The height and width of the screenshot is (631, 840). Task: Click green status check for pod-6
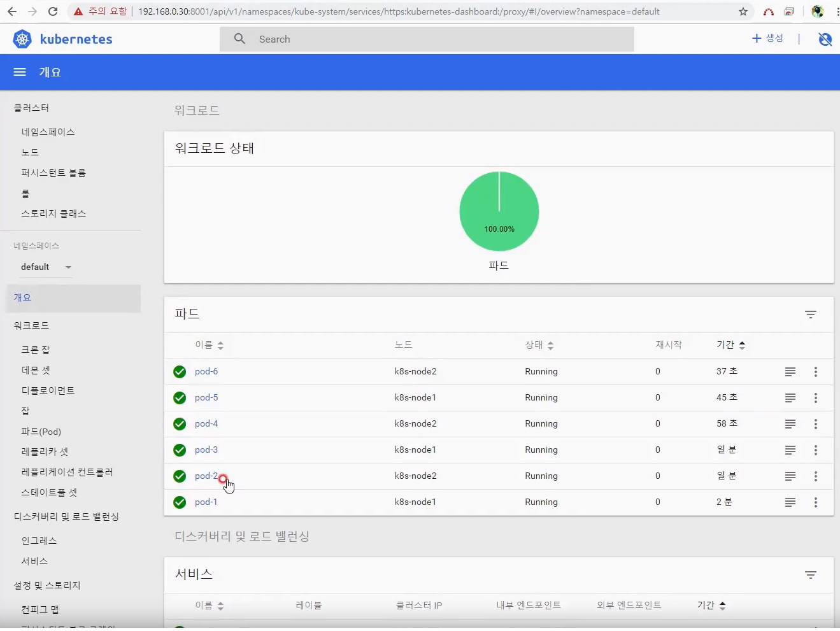click(x=180, y=372)
